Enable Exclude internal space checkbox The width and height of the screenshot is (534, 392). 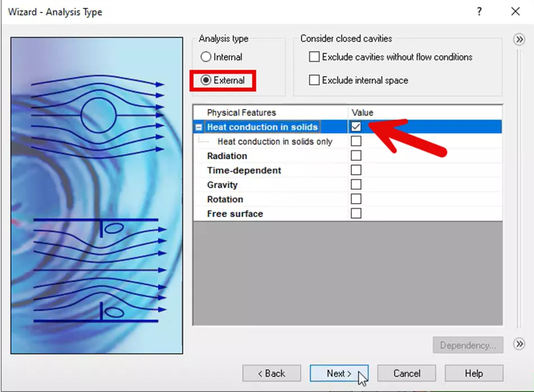pyautogui.click(x=314, y=80)
